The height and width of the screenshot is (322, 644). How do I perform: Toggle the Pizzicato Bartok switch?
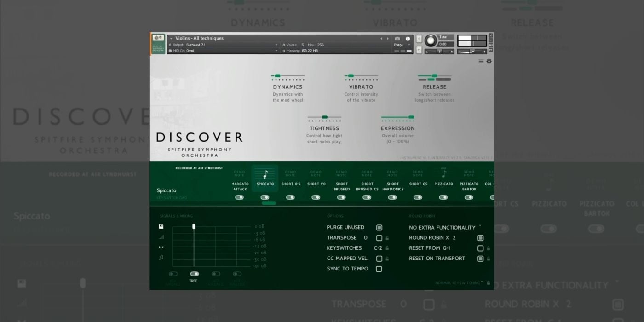(x=469, y=197)
